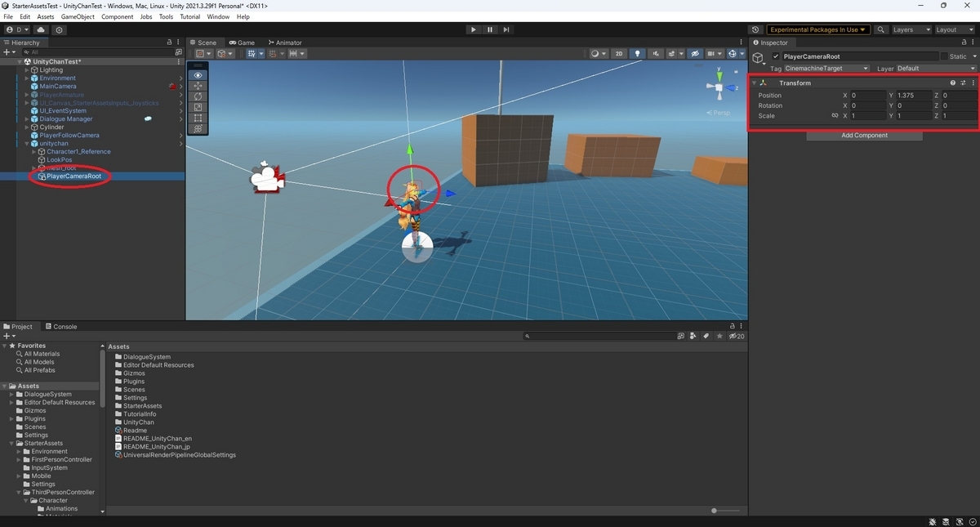Click Hierarchy search-by-type picker icon
This screenshot has width=980, height=527.
[x=179, y=52]
